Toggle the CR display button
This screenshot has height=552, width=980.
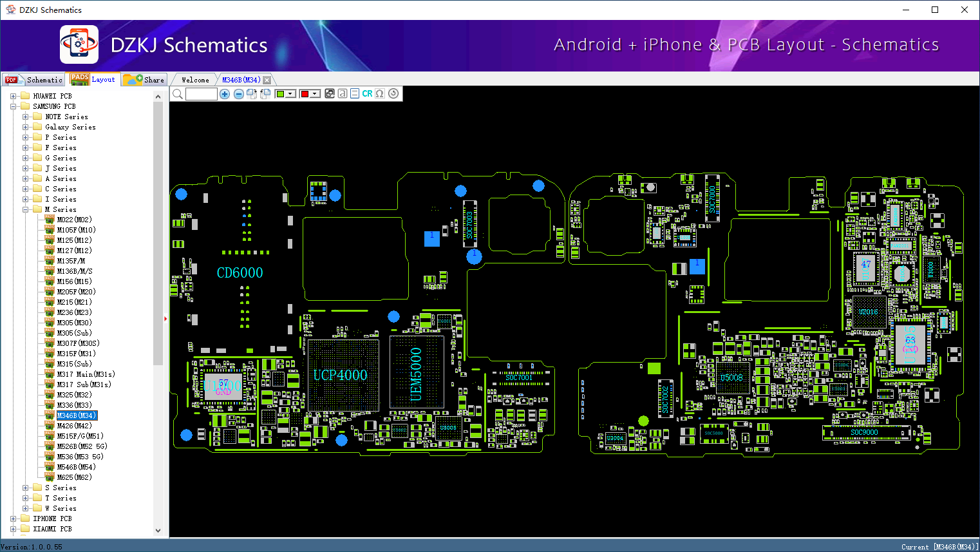pos(367,94)
